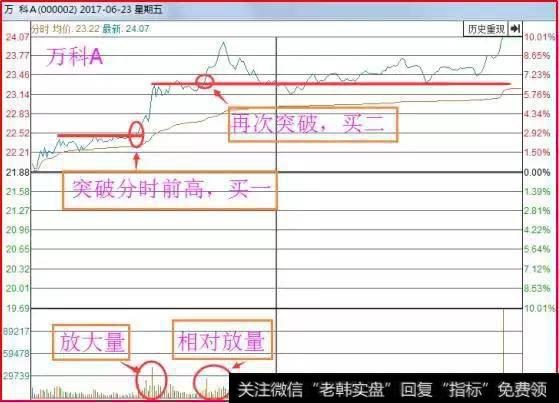559x403 pixels.
Task: Click the 4.34% percentage label
Action: [x=537, y=114]
